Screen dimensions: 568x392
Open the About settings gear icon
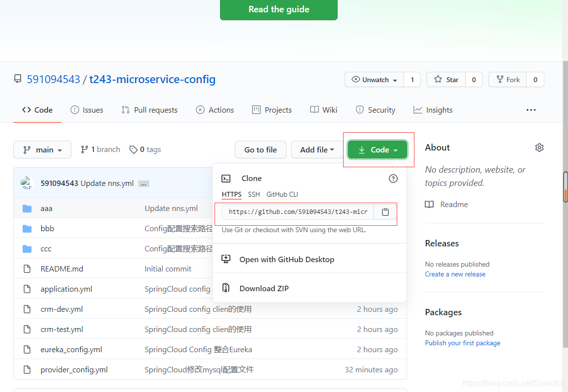[539, 148]
